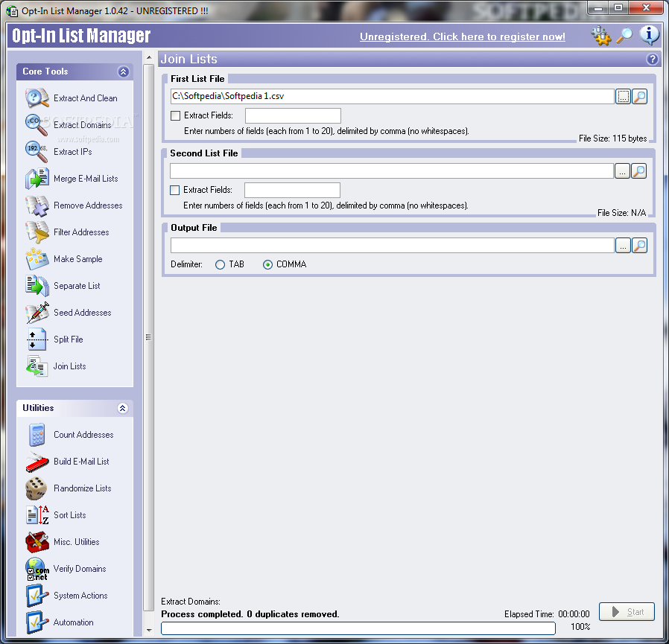669x644 pixels.
Task: Select Verify Domains label
Action: pos(80,569)
